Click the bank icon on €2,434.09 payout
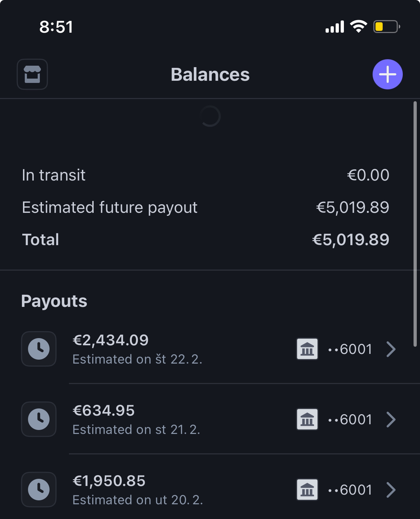This screenshot has height=519, width=420. click(x=307, y=349)
